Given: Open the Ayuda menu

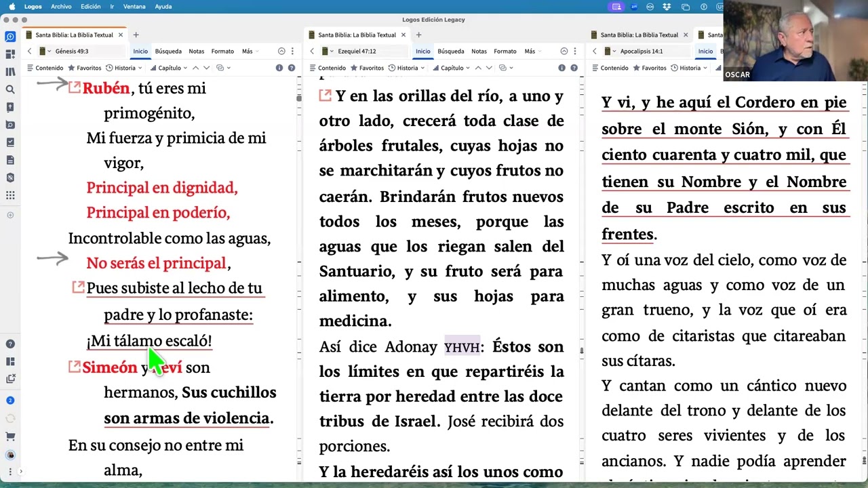Looking at the screenshot, I should [x=163, y=7].
